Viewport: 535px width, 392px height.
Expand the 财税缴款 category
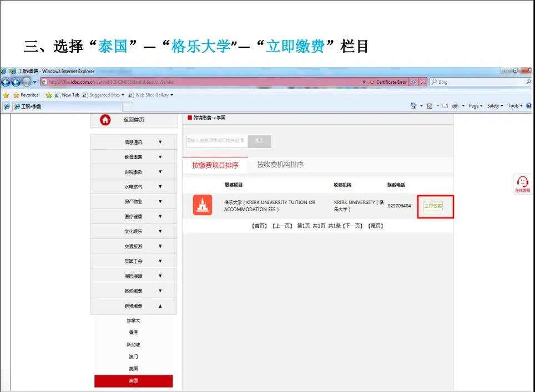click(x=133, y=172)
